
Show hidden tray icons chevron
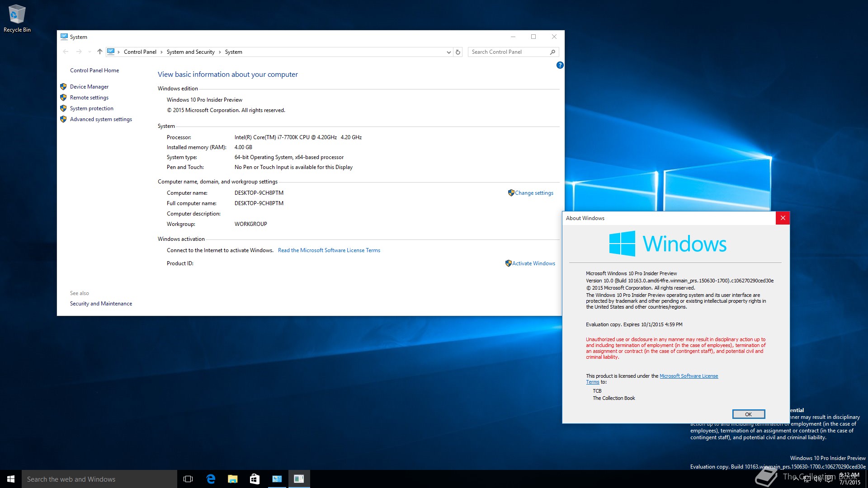[x=796, y=479]
